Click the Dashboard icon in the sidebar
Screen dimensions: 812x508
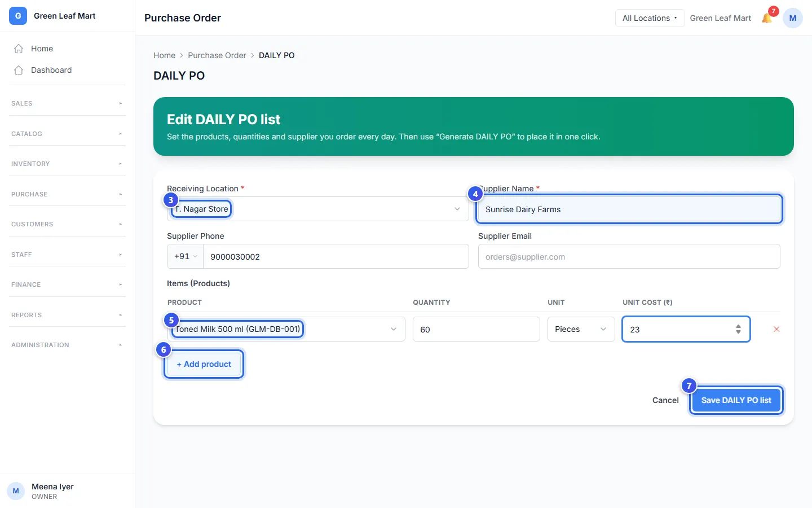19,70
